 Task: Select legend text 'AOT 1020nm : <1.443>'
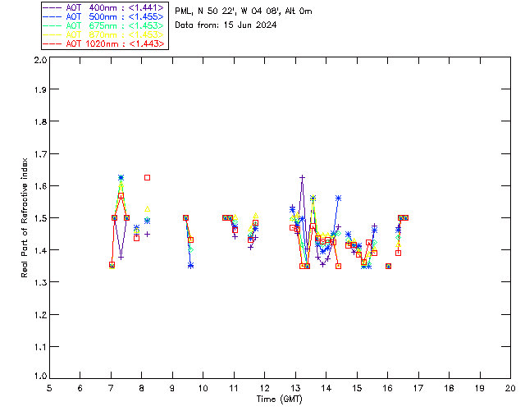click(x=115, y=43)
